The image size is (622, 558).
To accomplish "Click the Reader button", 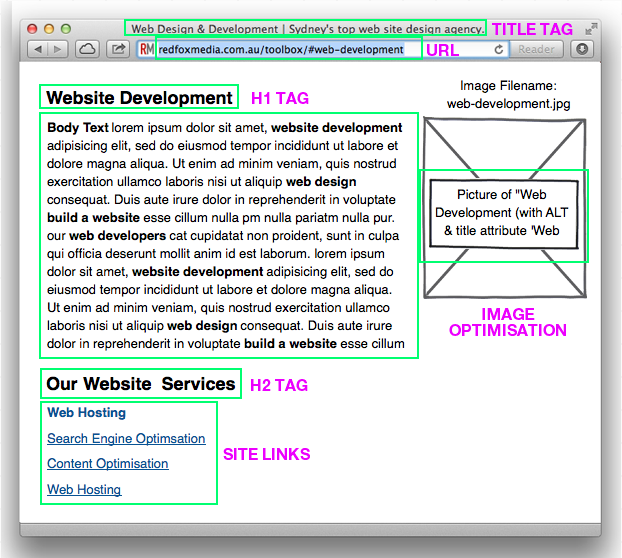I will click(x=536, y=49).
